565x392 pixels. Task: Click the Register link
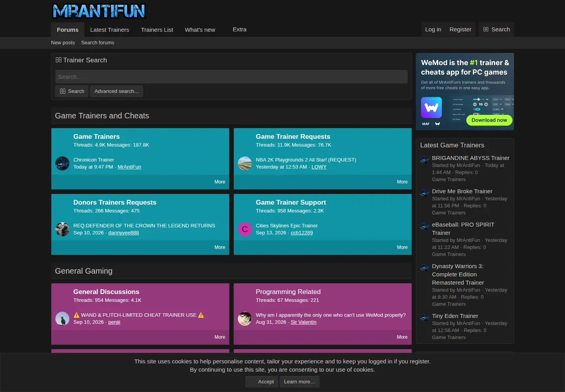tap(460, 29)
